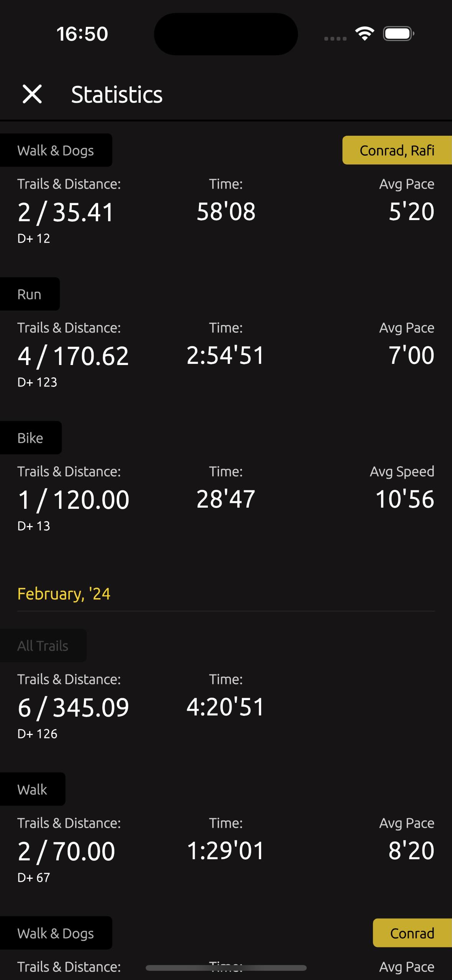Select the Walk category tag
The height and width of the screenshot is (980, 452).
[32, 789]
